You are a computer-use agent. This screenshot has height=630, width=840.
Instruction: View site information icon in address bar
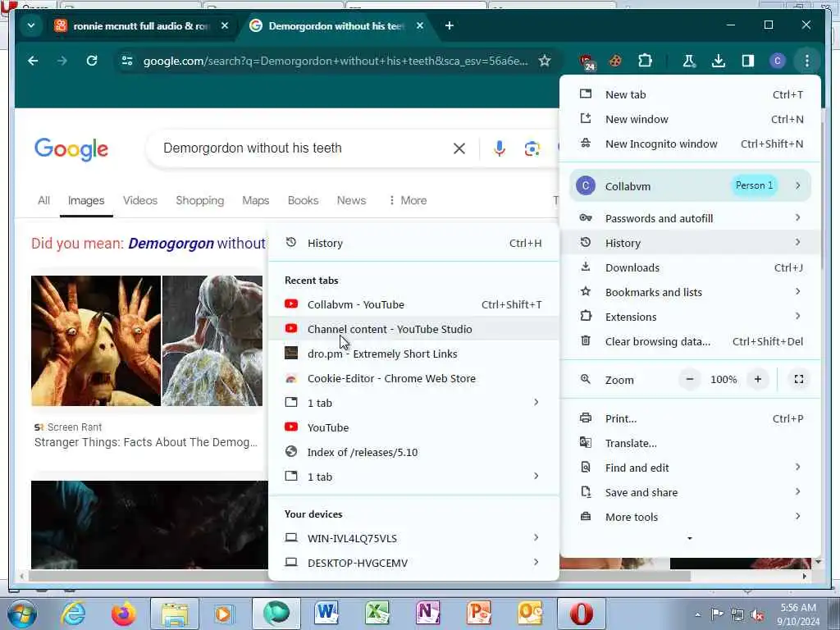click(x=127, y=61)
